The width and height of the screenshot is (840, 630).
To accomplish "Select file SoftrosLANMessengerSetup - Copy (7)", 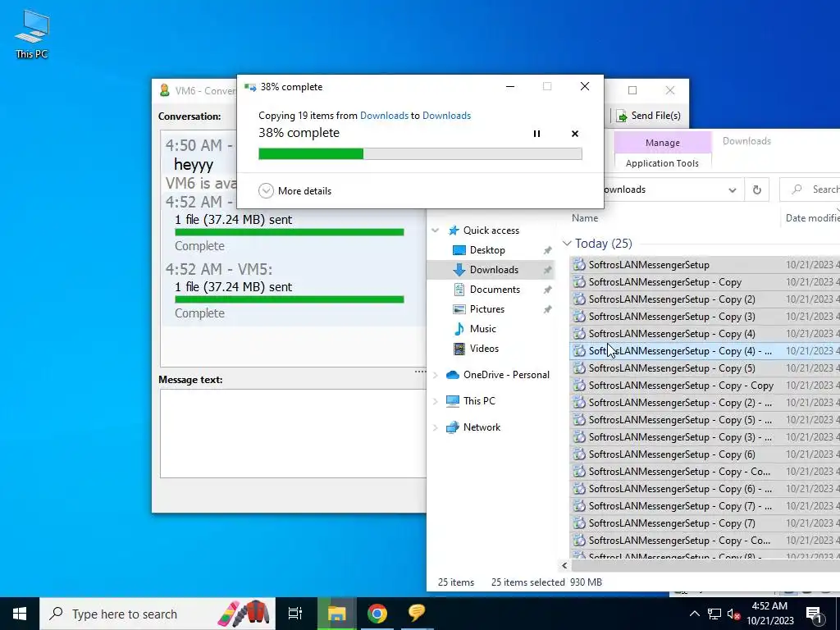I will 672,523.
